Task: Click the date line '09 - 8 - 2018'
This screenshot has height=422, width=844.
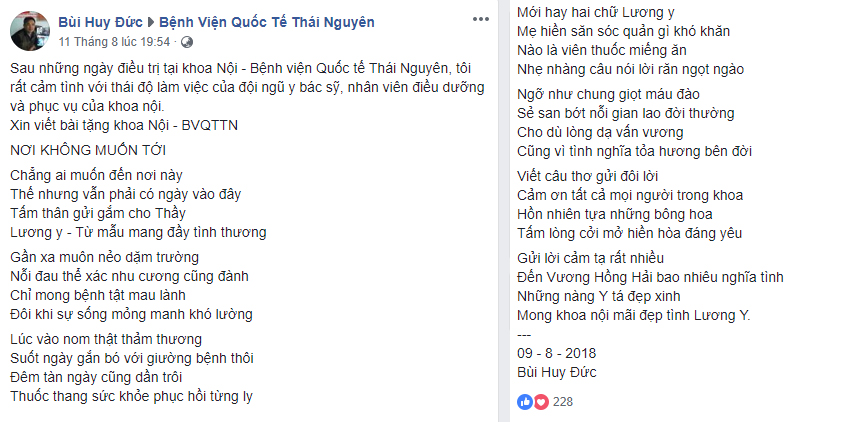Action: pos(556,354)
